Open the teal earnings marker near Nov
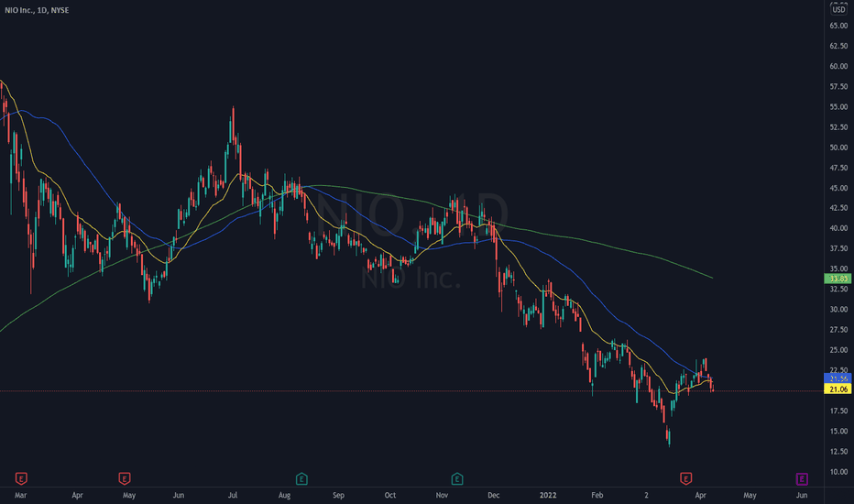This screenshot has width=854, height=504. (x=457, y=479)
